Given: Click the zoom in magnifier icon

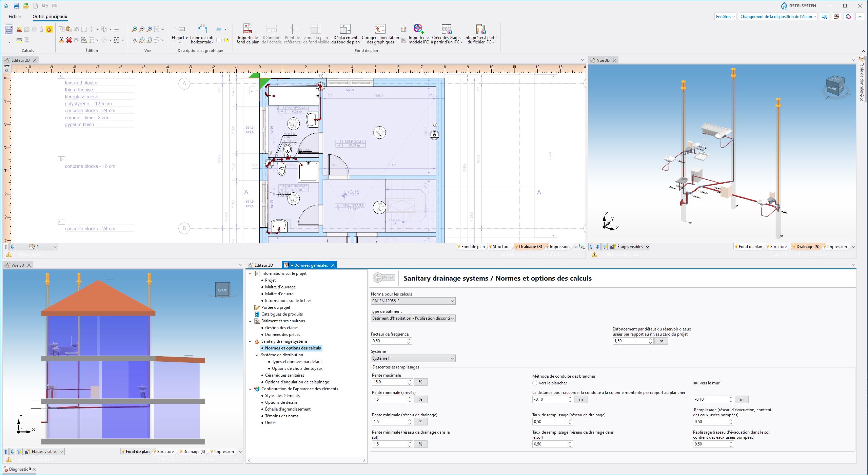Looking at the screenshot, I should click(x=134, y=29).
